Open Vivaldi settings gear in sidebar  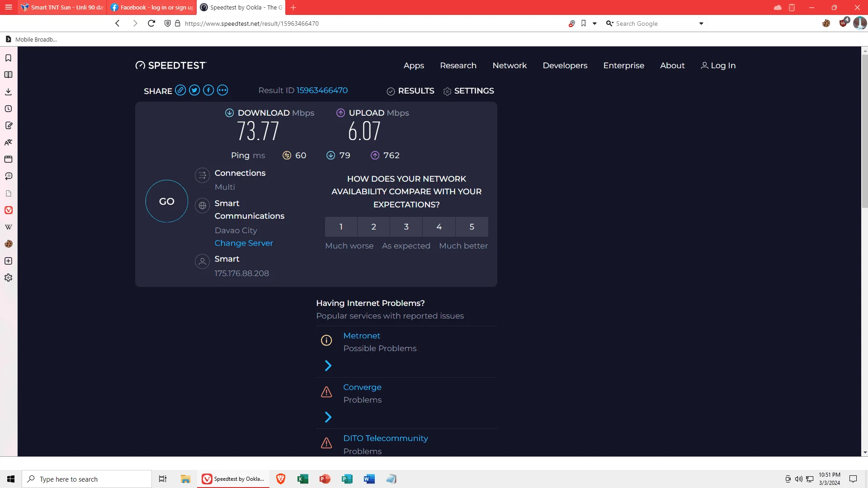pyautogui.click(x=8, y=278)
